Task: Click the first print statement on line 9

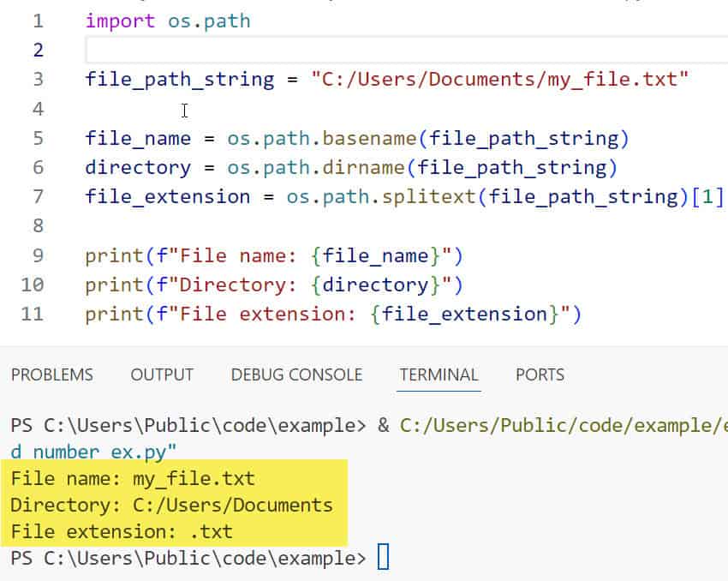Action: tap(114, 255)
